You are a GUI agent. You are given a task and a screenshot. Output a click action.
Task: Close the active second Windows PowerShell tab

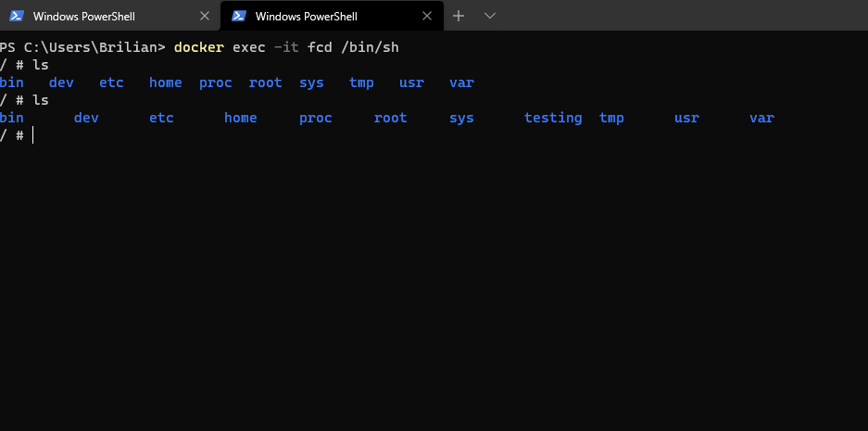[427, 16]
